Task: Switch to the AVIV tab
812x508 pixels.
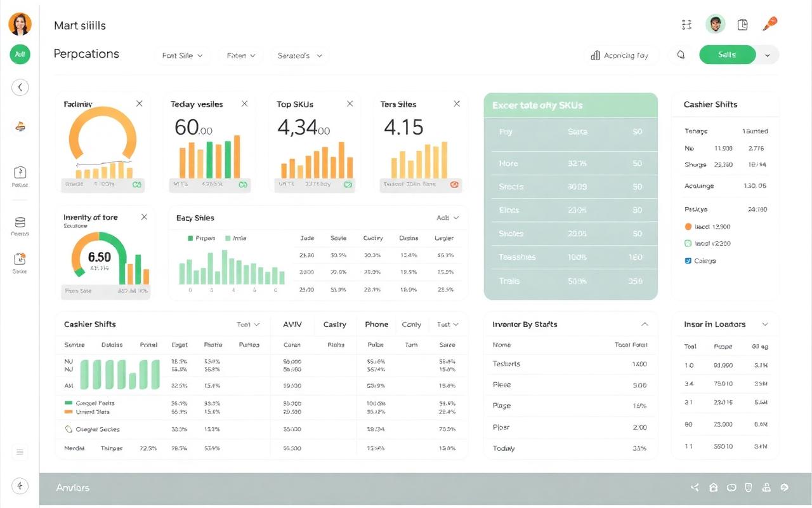Action: tap(292, 324)
